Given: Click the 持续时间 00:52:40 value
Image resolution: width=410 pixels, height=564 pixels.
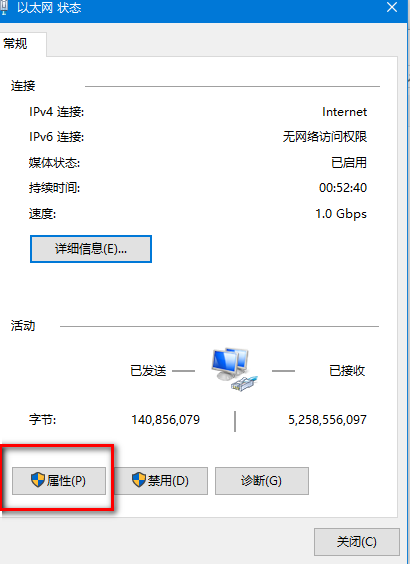Looking at the screenshot, I should 343,188.
